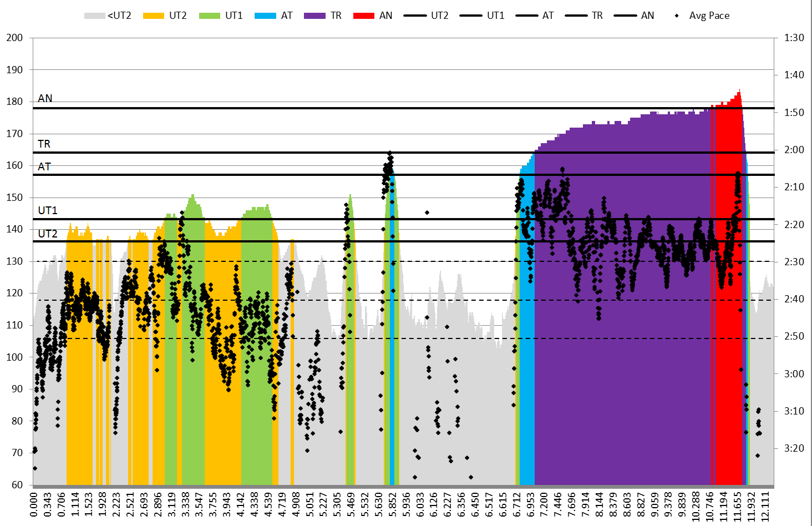This screenshot has width=812, height=526.
Task: Click the 2:00 pace on right axis
Action: coord(794,150)
